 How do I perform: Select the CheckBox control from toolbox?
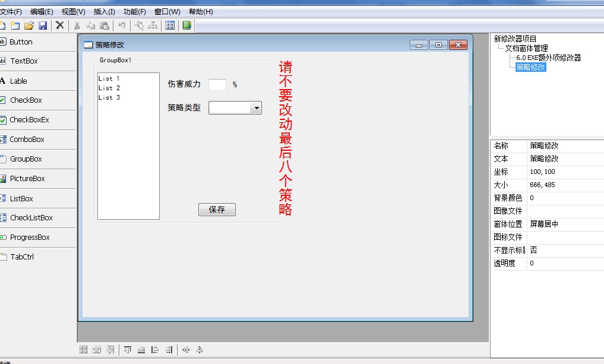(38, 100)
